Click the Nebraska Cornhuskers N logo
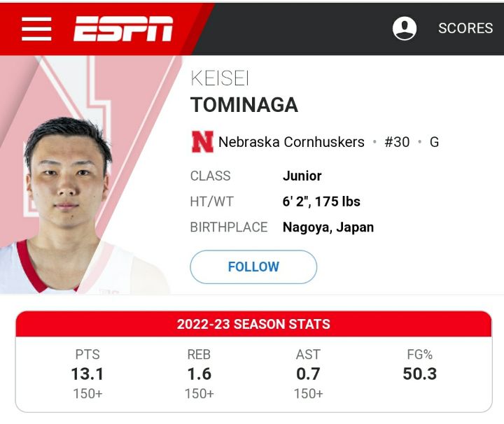 coord(202,141)
